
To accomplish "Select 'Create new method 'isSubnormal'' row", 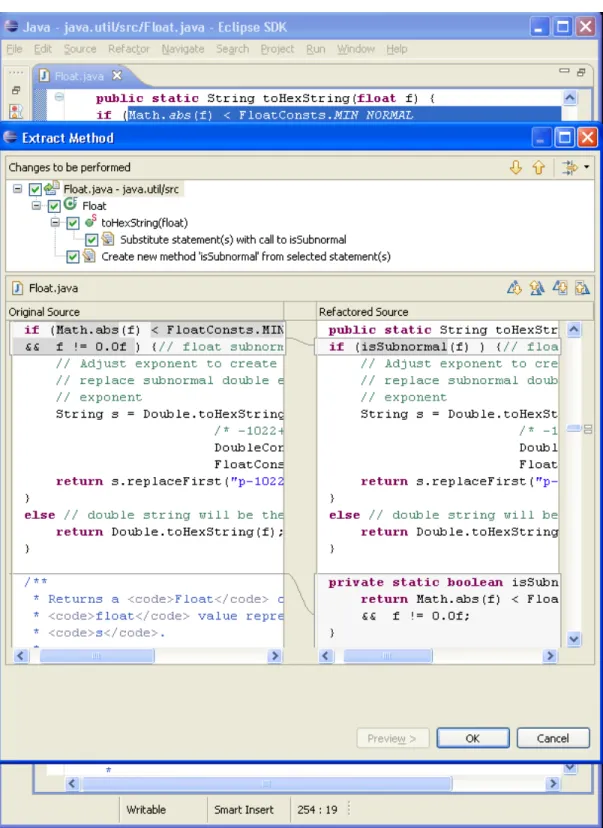I will [x=246, y=257].
